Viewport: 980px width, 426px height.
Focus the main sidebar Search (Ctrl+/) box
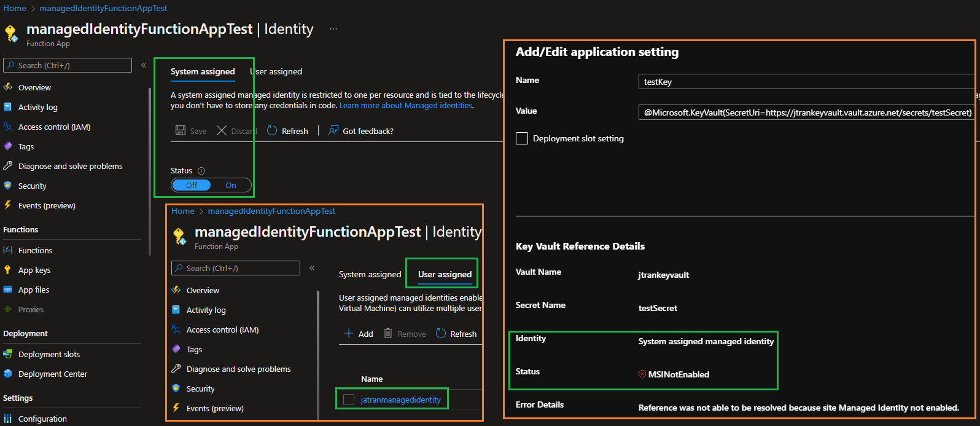68,65
